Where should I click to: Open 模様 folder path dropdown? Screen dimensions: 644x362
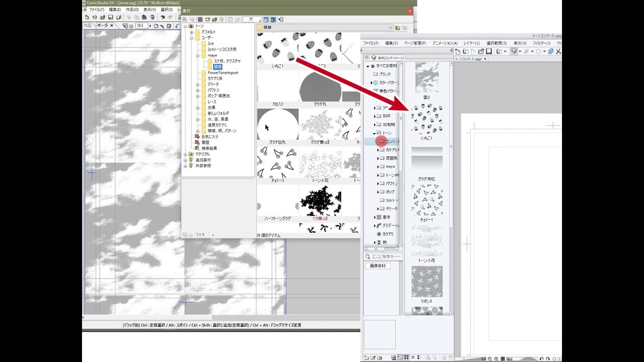[390, 28]
